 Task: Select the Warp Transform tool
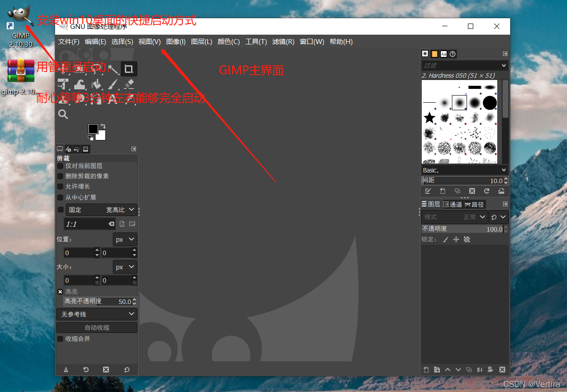tap(80, 84)
